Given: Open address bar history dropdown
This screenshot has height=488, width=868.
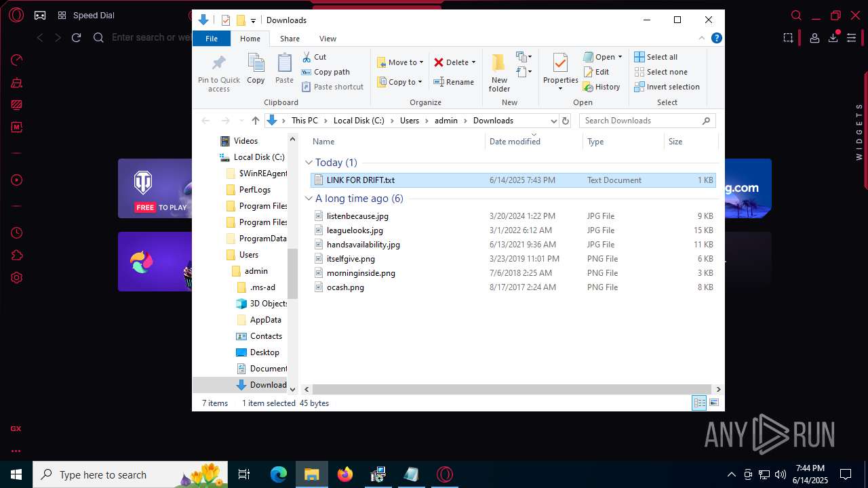Looking at the screenshot, I should 554,121.
